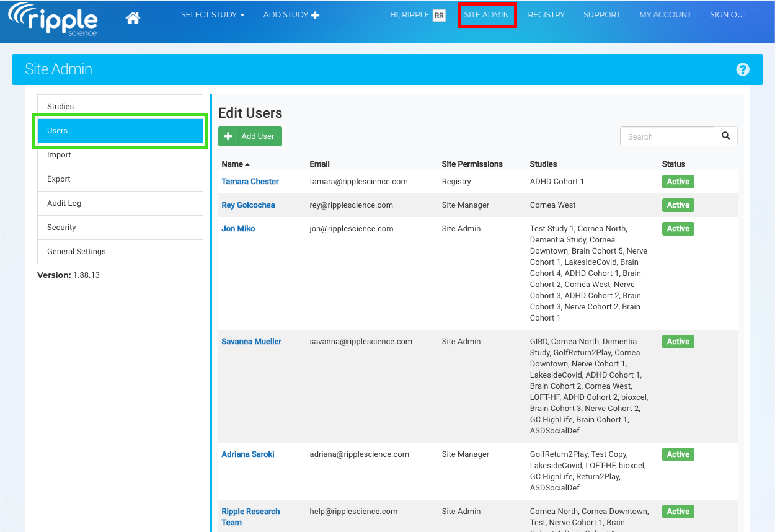Image resolution: width=775 pixels, height=532 pixels.
Task: Open Tamara Chester's user profile
Action: pyautogui.click(x=250, y=182)
